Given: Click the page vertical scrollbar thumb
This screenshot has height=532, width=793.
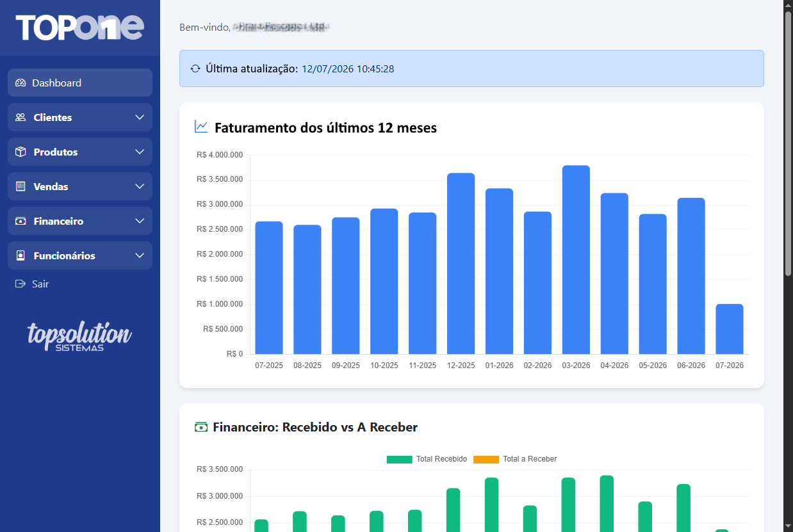Looking at the screenshot, I should (x=788, y=144).
